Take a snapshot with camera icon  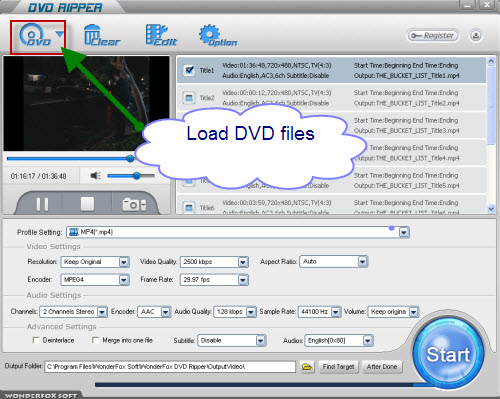coord(134,205)
